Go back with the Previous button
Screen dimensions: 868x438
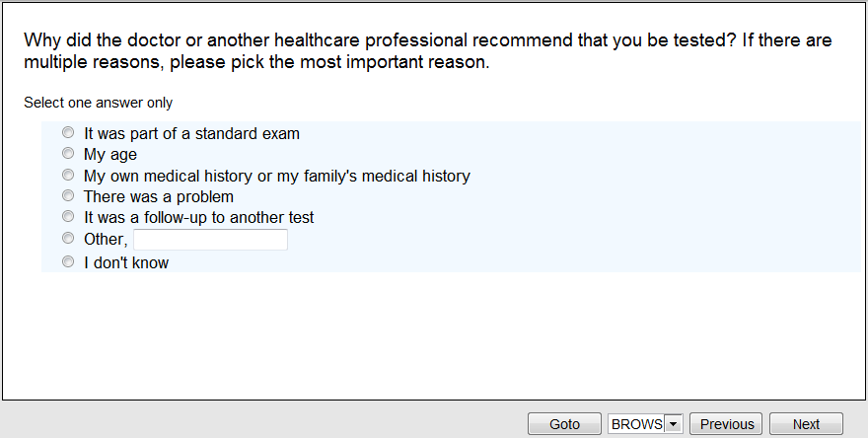click(x=727, y=424)
